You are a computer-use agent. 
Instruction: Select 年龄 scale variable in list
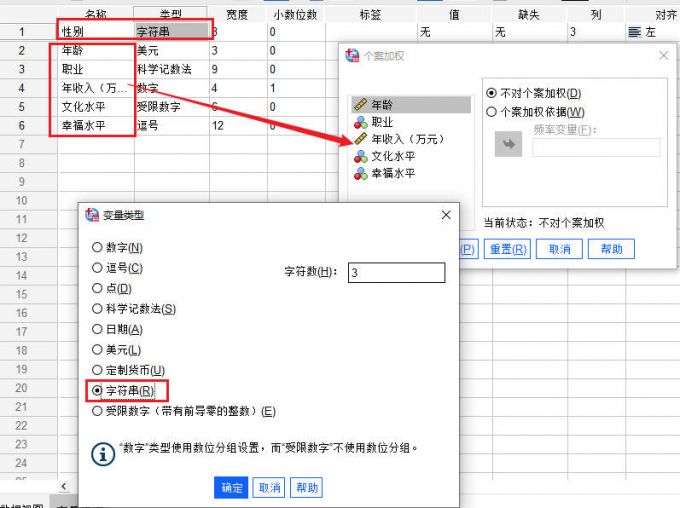pos(411,105)
